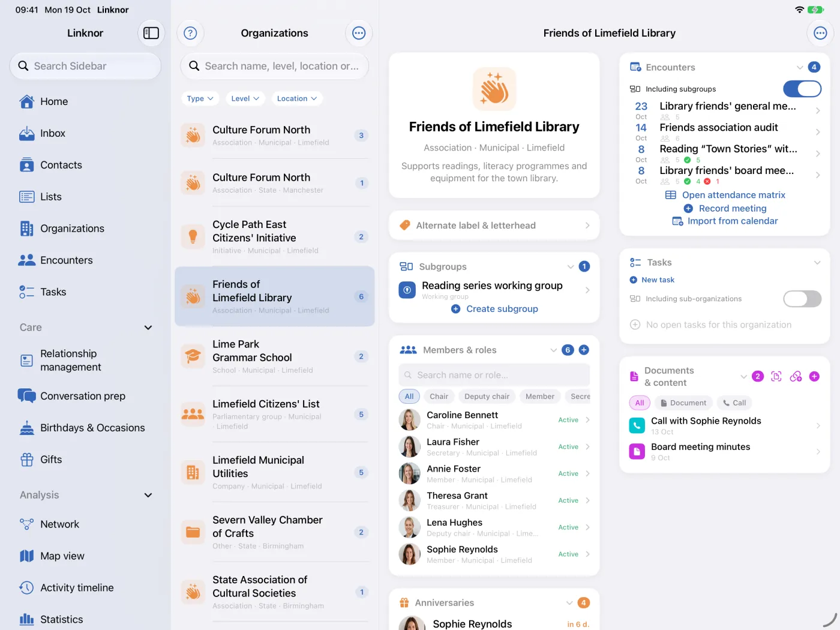Filter members by Deputy chair tab
The height and width of the screenshot is (630, 840).
487,396
